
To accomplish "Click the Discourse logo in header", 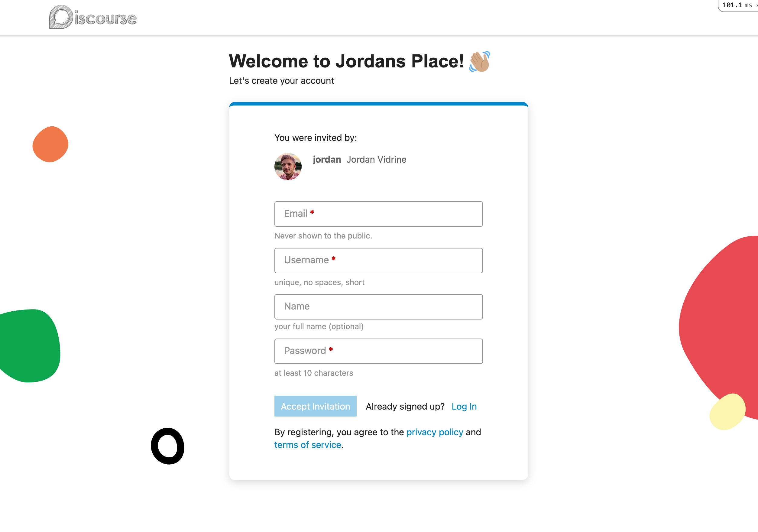I will point(93,17).
